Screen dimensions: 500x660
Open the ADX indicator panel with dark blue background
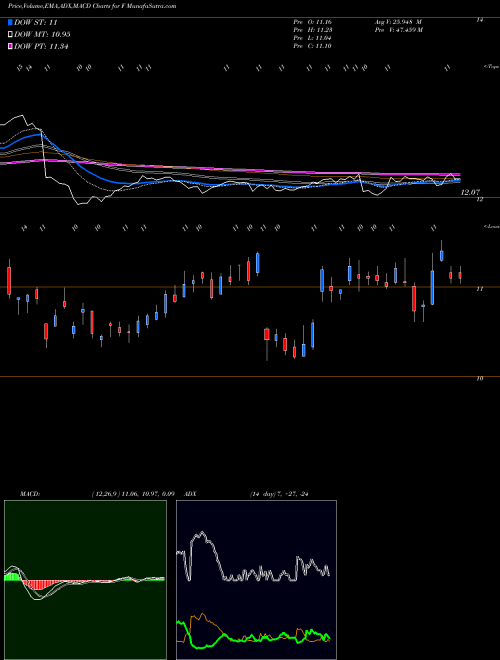tap(256, 580)
